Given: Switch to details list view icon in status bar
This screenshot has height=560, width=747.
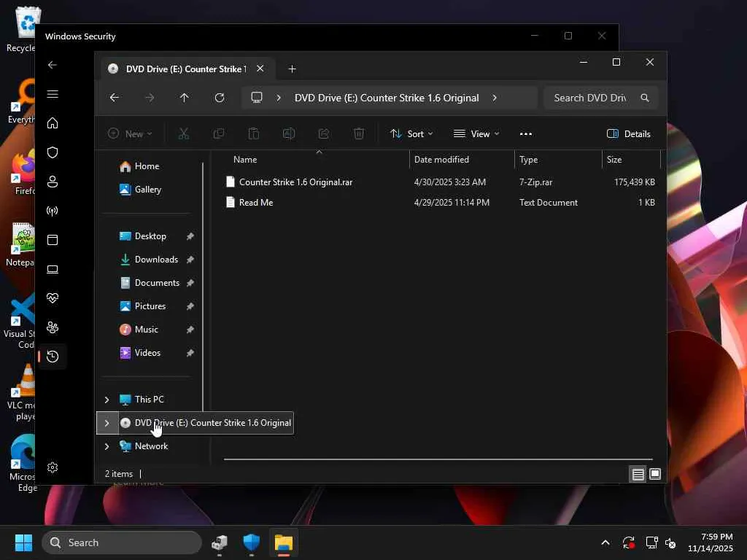Looking at the screenshot, I should pyautogui.click(x=638, y=474).
